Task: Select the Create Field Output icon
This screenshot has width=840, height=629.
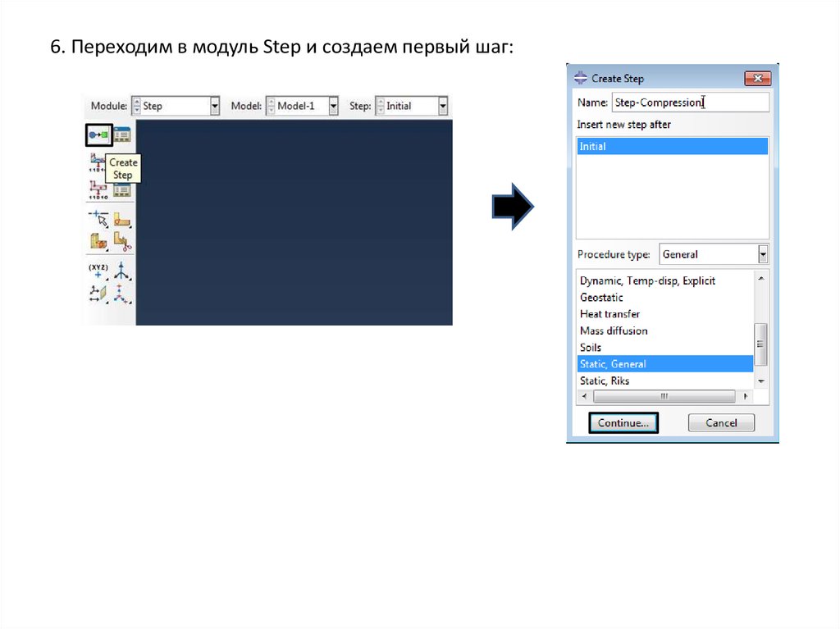Action: coord(97,162)
